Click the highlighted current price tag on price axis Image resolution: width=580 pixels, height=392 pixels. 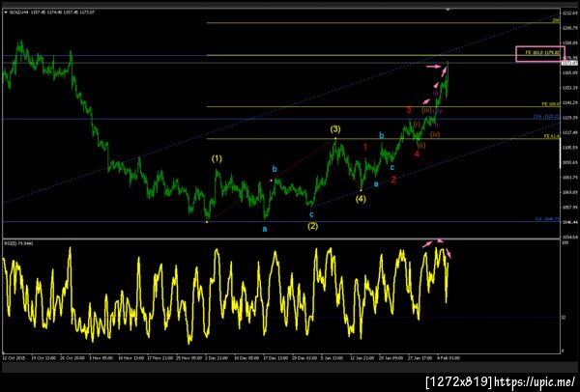click(570, 63)
